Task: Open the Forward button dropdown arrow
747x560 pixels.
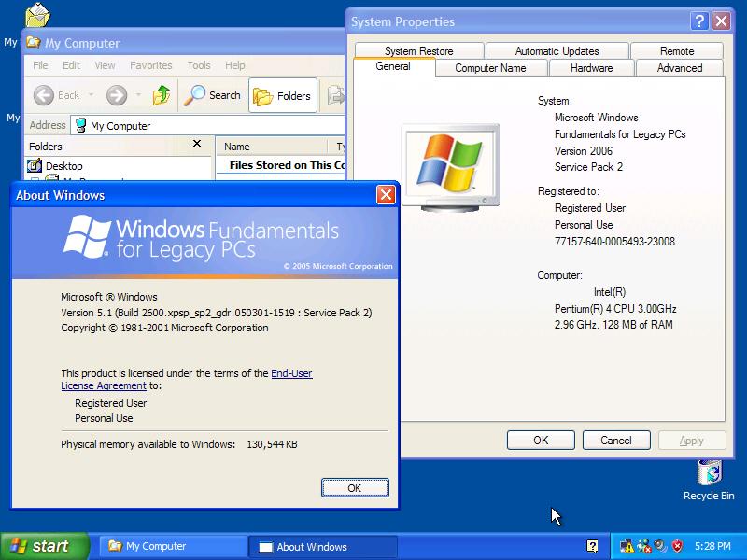Action: tap(137, 94)
